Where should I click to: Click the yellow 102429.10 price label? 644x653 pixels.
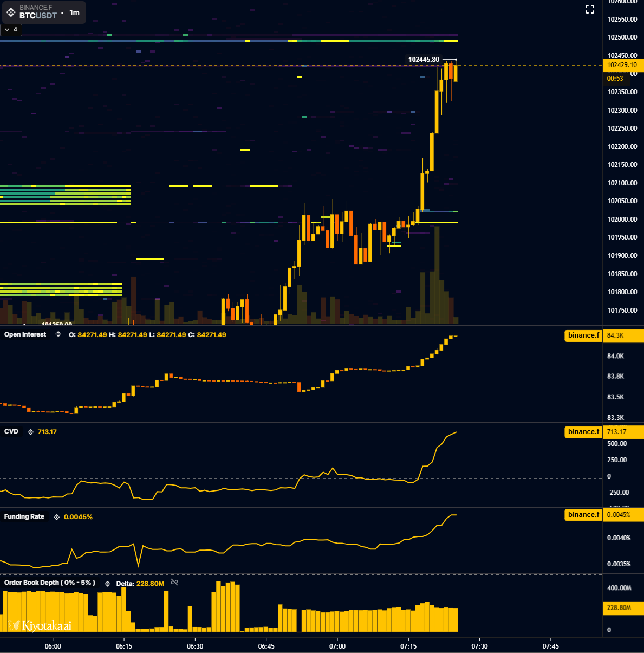point(623,65)
